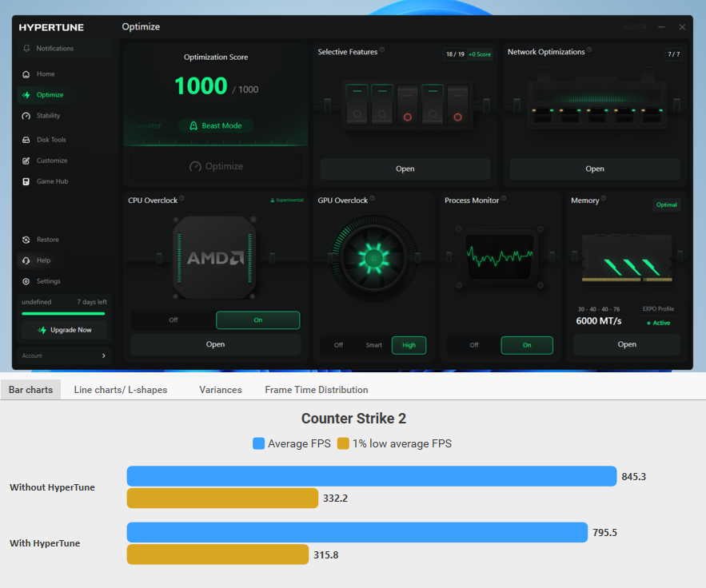Click the AMD CPU chip graphic

[215, 258]
